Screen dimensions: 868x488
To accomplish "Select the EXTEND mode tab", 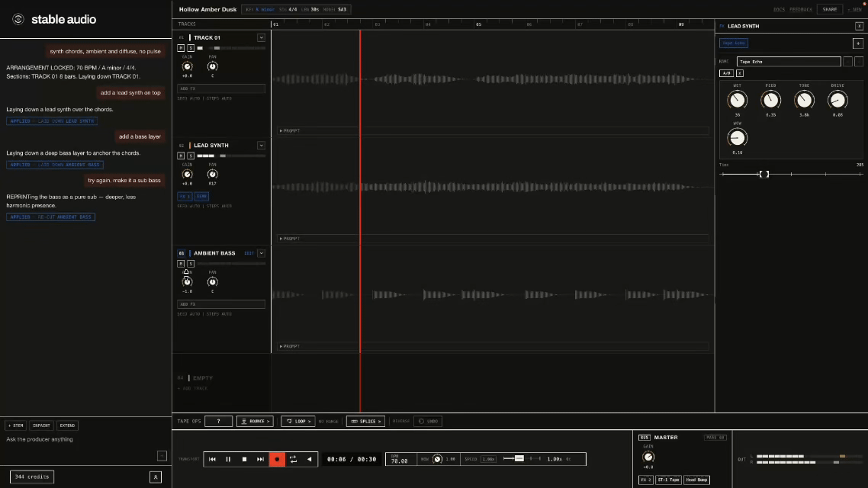I will coord(67,425).
